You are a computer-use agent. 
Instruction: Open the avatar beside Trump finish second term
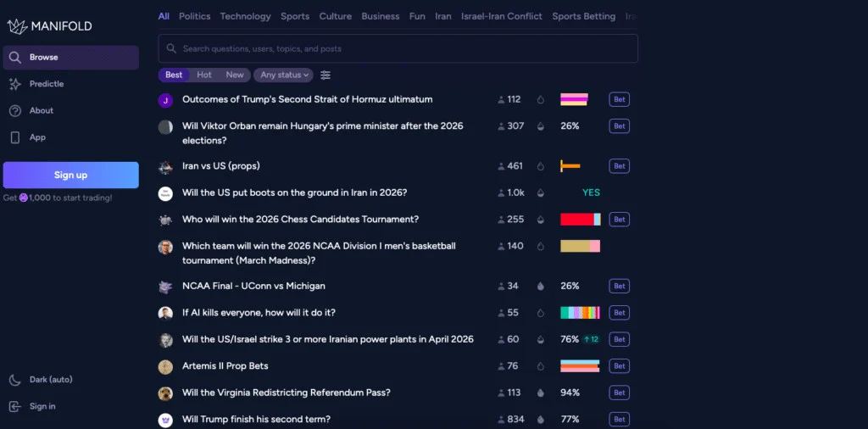[165, 421]
